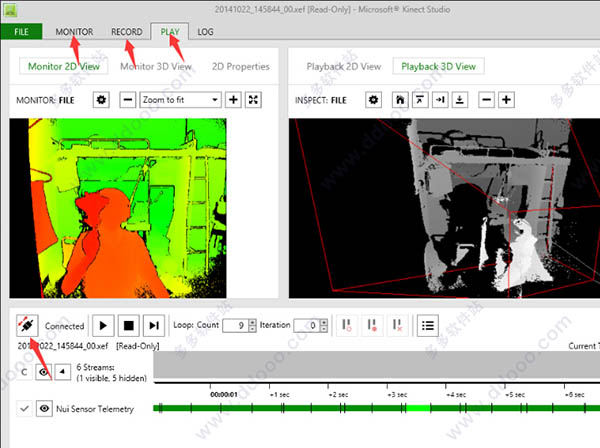Click the +3 sec timeline marker
Screen dimensions: 600x448
tap(397, 394)
